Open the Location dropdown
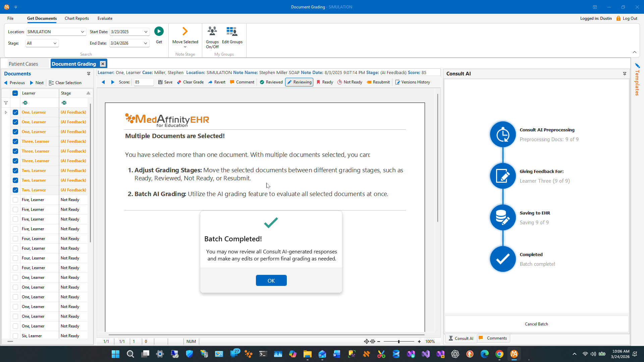This screenshot has width=644, height=362. click(x=82, y=32)
